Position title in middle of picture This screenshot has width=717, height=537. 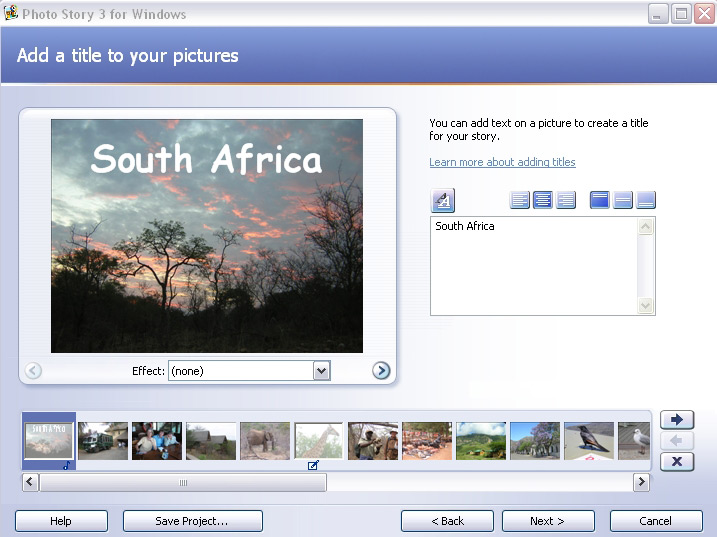pyautogui.click(x=622, y=200)
